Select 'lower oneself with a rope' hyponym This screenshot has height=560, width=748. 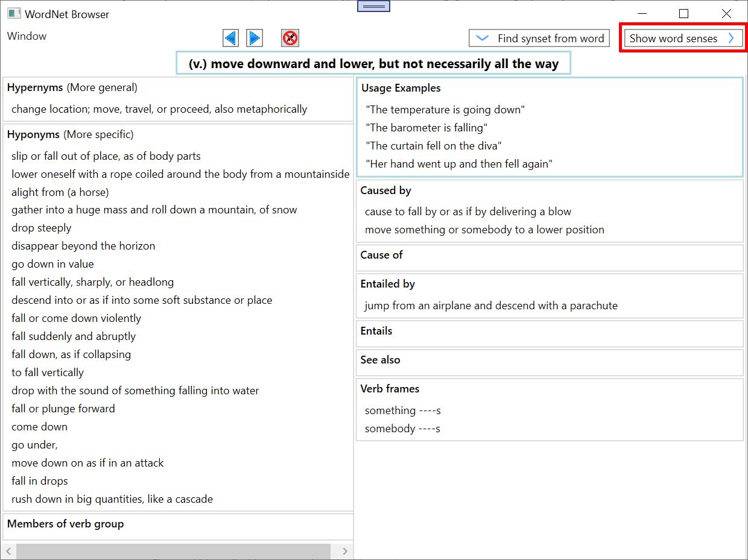[180, 174]
